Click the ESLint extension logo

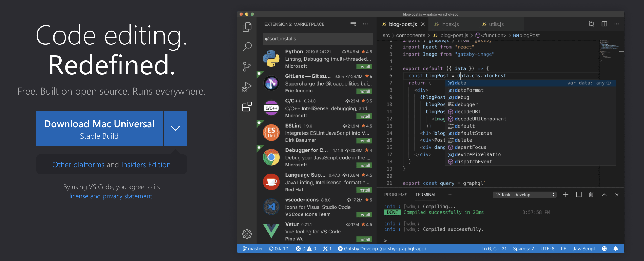coord(271,132)
